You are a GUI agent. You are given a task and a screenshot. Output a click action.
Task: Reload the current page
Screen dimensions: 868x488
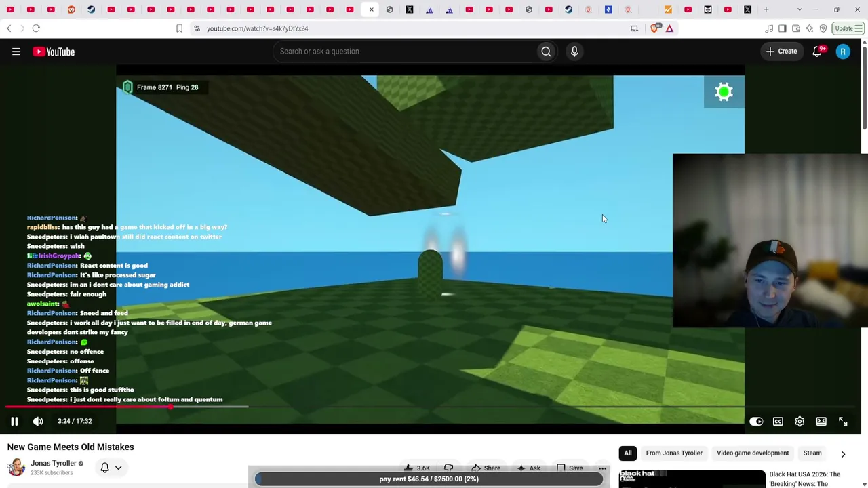click(x=36, y=28)
